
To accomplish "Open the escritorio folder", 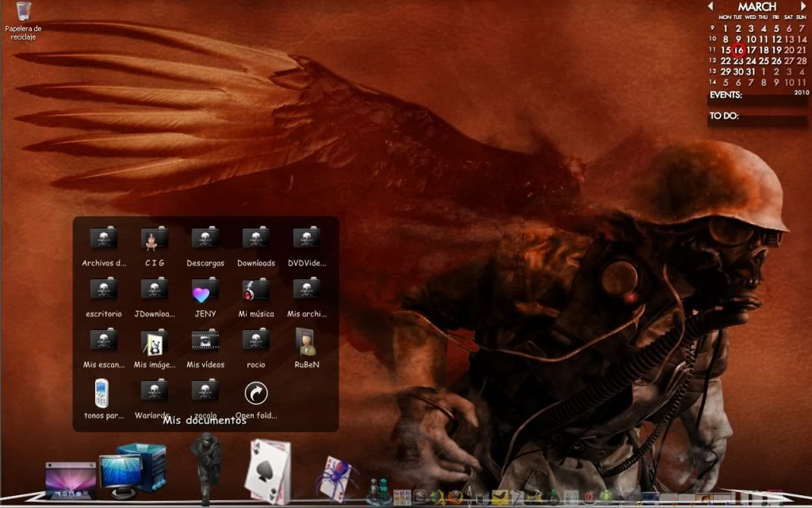I will coord(104,298).
